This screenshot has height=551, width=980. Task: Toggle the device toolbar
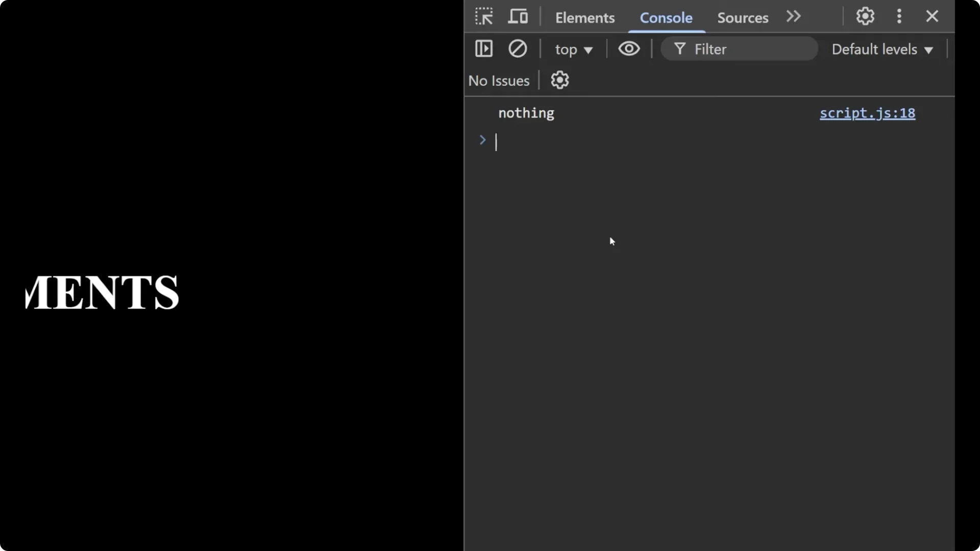pos(518,16)
